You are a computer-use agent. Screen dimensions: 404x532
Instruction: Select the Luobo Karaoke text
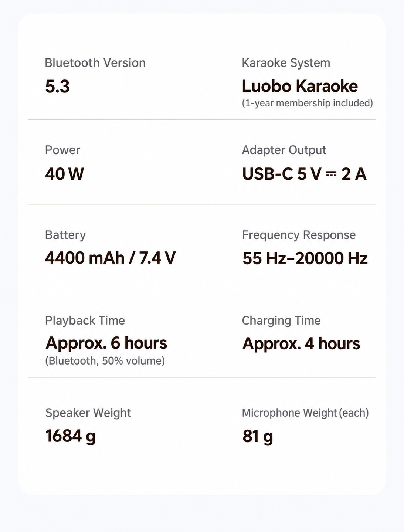[x=300, y=87]
